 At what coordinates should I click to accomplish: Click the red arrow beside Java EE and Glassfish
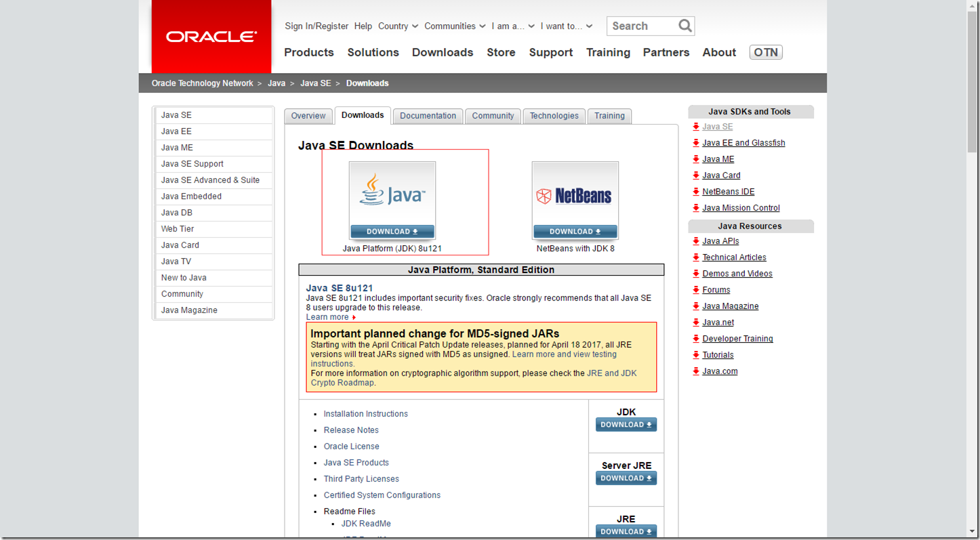(x=696, y=143)
